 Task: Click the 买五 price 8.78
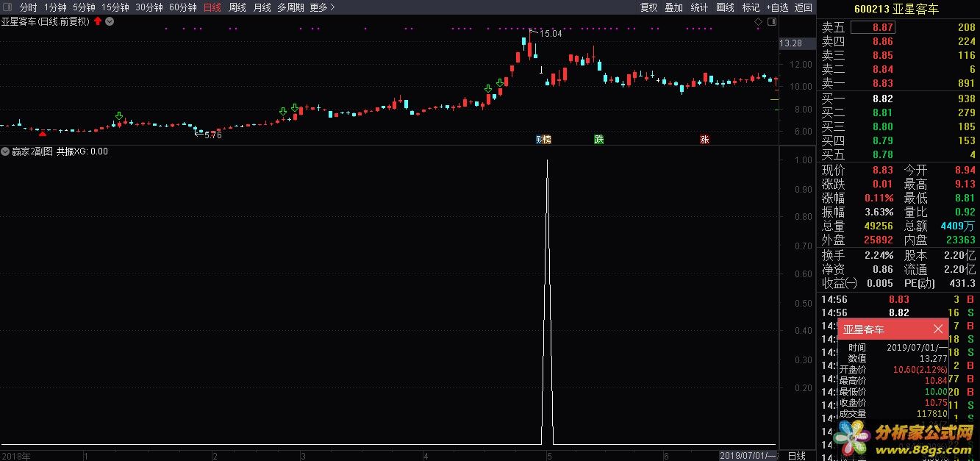883,154
